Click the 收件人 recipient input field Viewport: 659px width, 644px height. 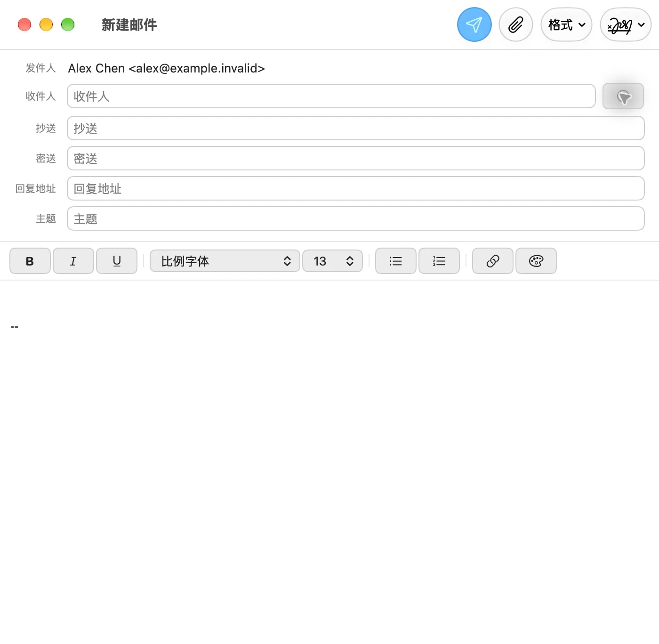(x=331, y=96)
